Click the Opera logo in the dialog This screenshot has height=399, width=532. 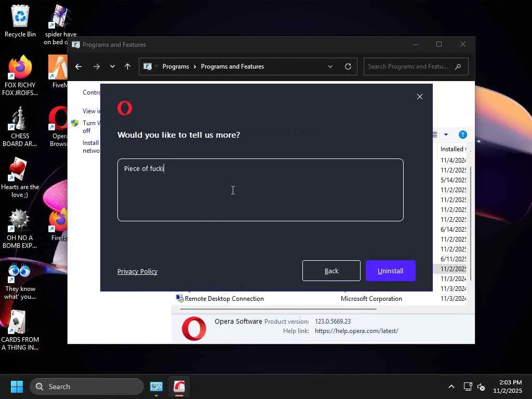pyautogui.click(x=125, y=108)
